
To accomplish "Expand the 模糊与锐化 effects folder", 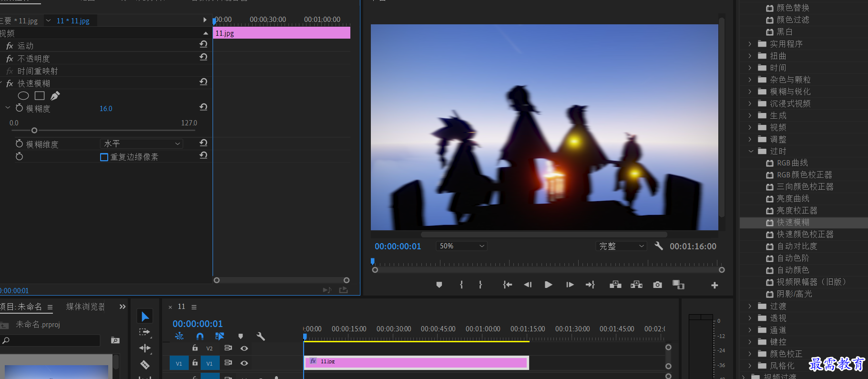I will pos(750,92).
